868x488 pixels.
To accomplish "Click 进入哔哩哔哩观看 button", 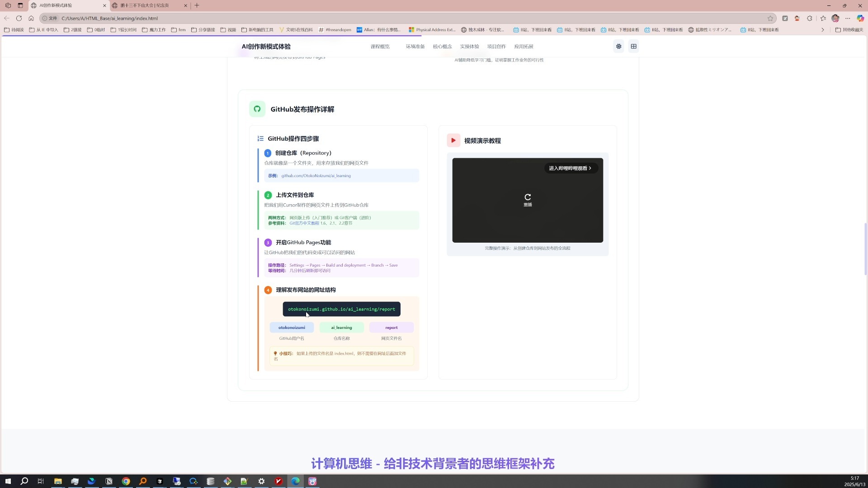I will (570, 168).
